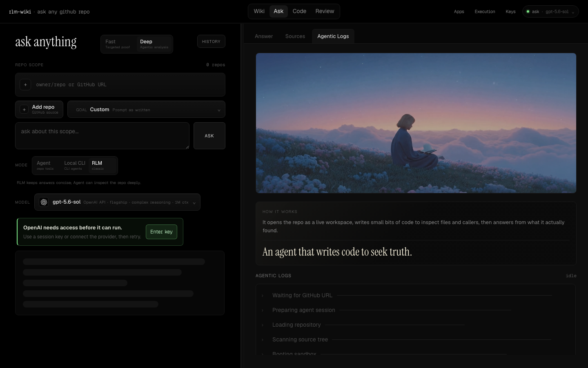This screenshot has height=368, width=588.
Task: Select the Fast targeted proof mode
Action: click(118, 44)
